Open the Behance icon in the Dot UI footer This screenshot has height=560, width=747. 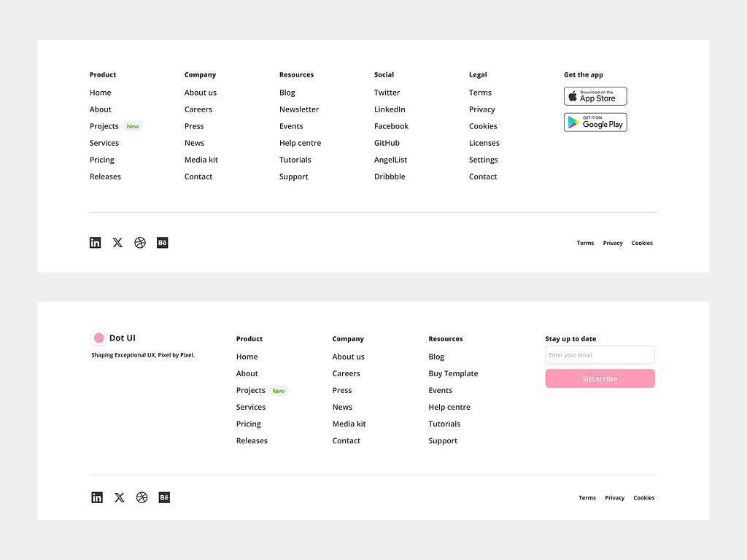click(164, 497)
